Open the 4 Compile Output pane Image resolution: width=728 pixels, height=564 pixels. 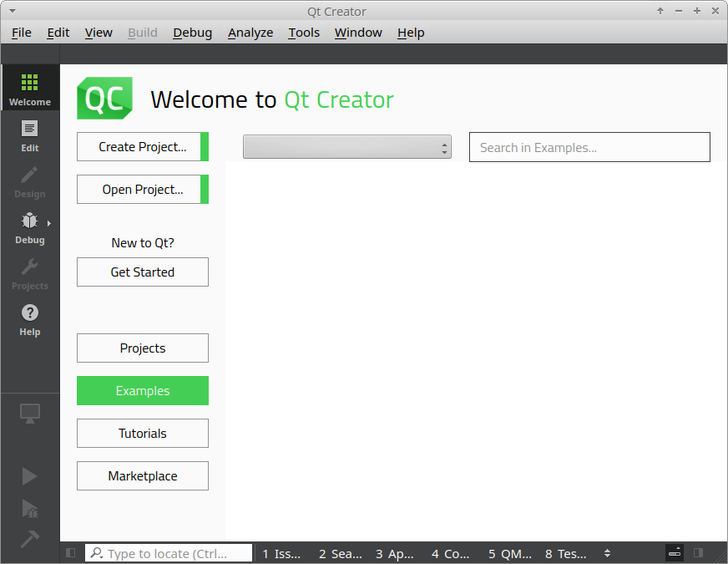[x=450, y=553]
